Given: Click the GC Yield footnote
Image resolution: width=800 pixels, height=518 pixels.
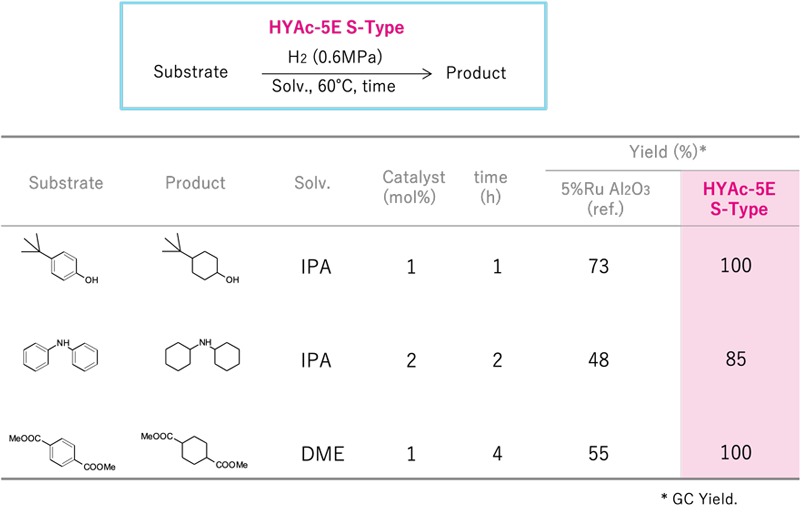Looking at the screenshot, I should coord(699,499).
